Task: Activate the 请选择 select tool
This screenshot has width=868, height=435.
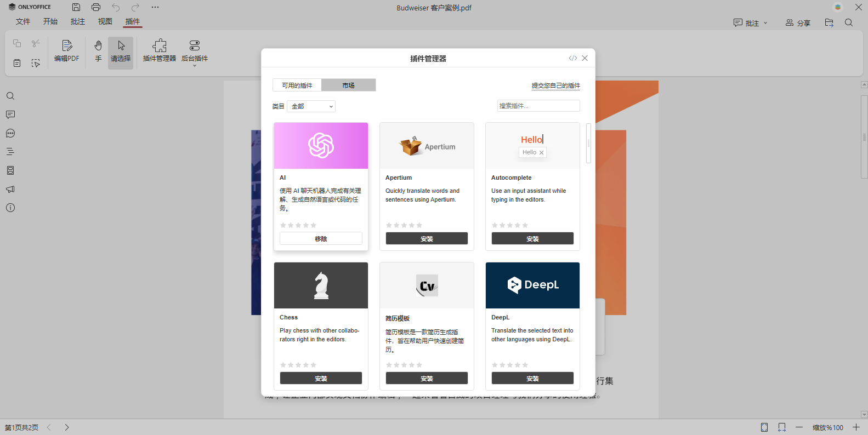Action: point(121,53)
